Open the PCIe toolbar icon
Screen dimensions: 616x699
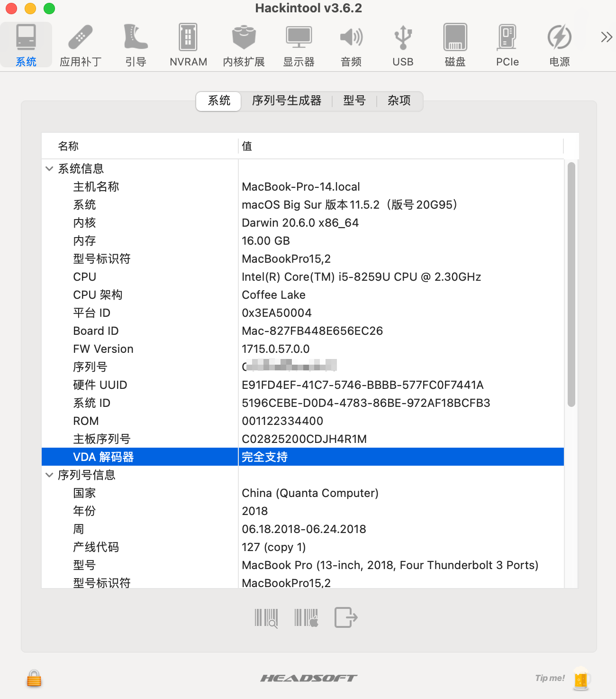[507, 45]
